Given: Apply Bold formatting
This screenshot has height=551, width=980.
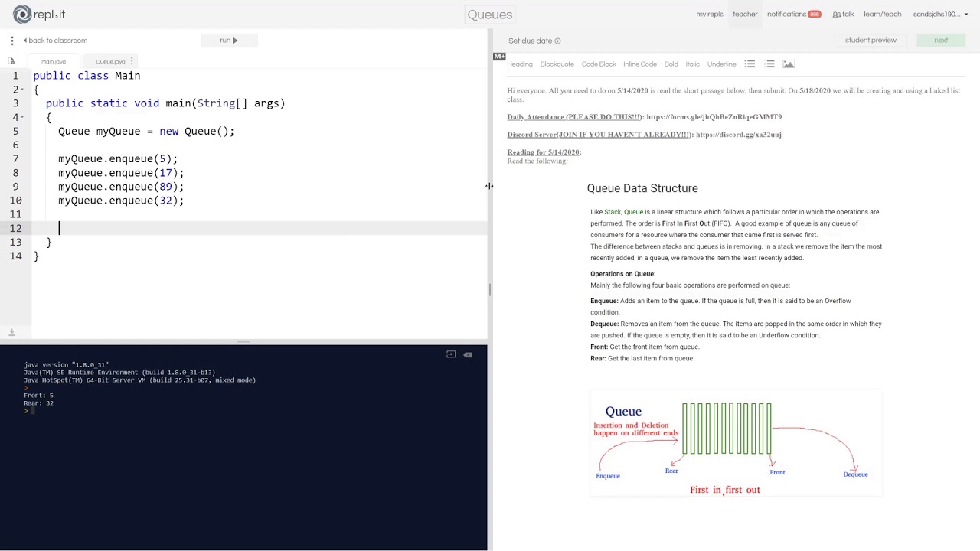Looking at the screenshot, I should tap(671, 64).
